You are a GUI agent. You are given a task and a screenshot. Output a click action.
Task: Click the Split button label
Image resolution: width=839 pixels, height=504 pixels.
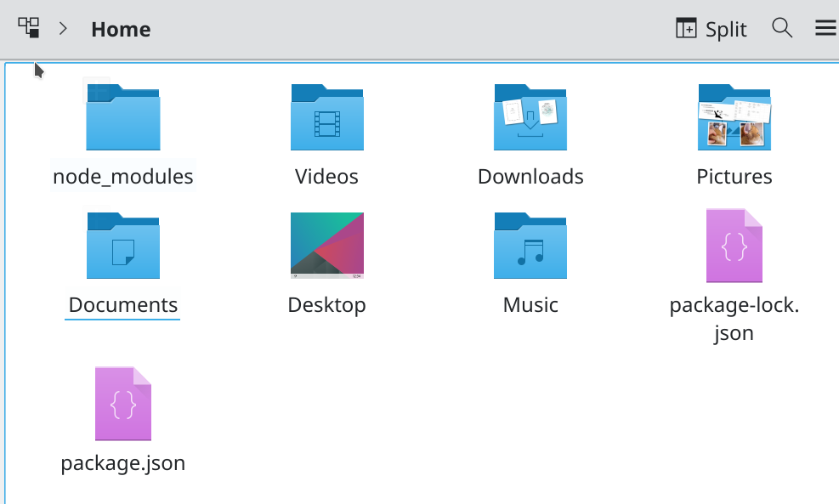click(x=727, y=28)
